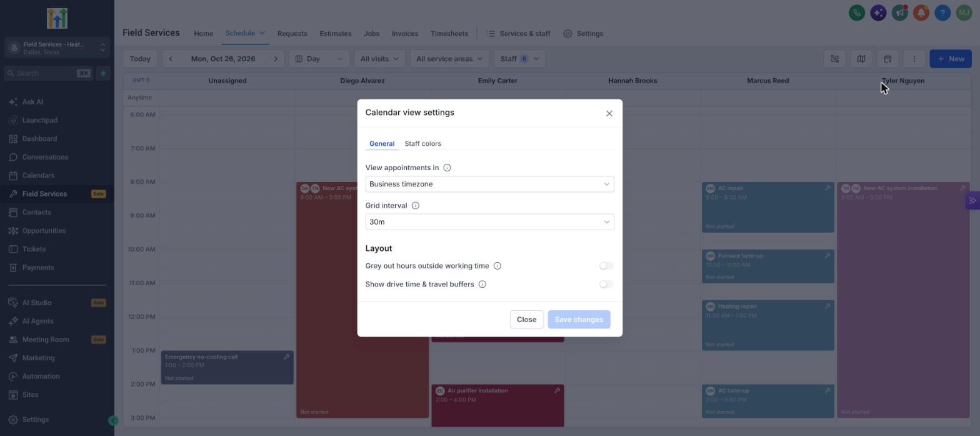Open the Day view dropdown

coord(319,59)
